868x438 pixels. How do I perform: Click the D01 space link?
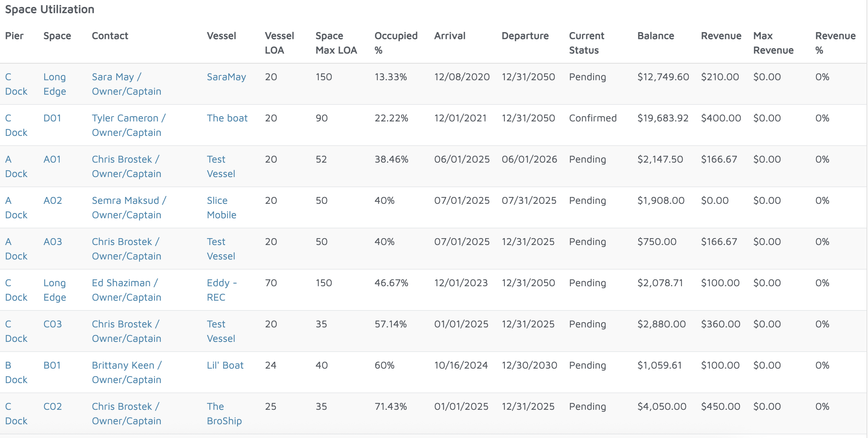(x=52, y=118)
